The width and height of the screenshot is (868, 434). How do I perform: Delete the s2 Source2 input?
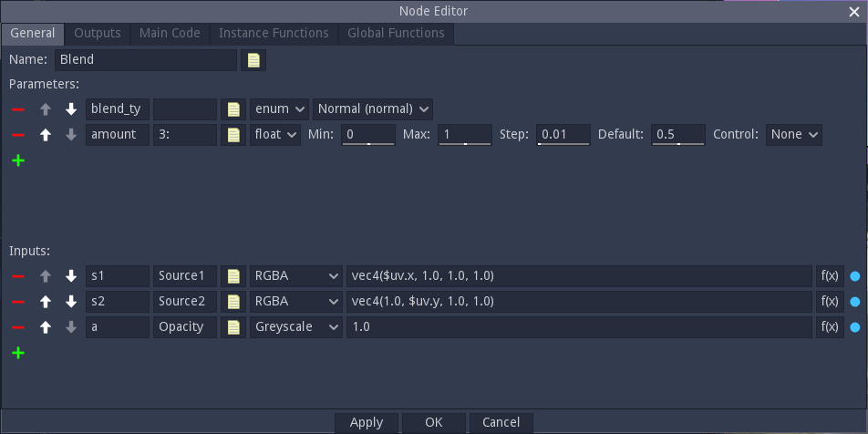point(17,302)
